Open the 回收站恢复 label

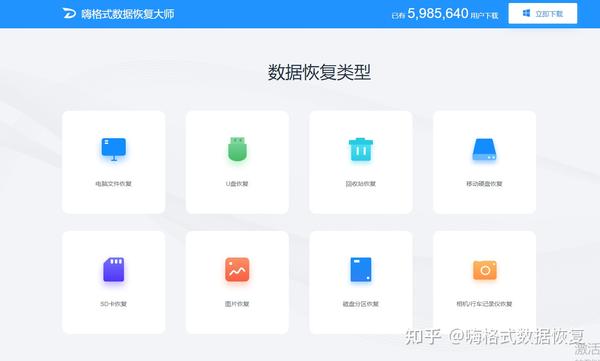[x=360, y=184]
